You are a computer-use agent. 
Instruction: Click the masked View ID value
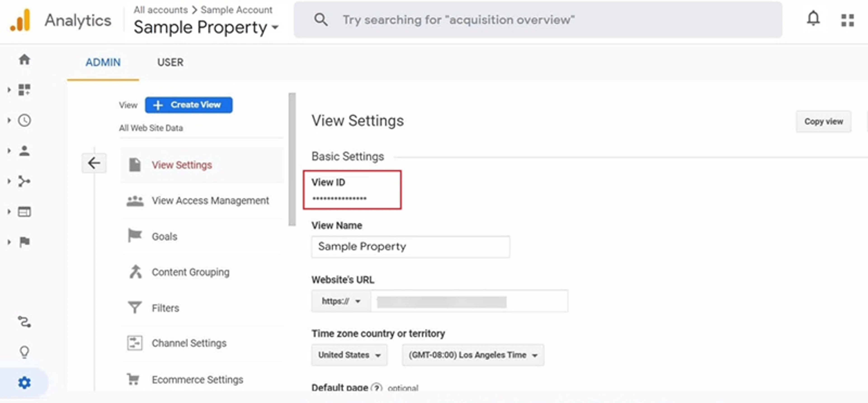click(339, 198)
